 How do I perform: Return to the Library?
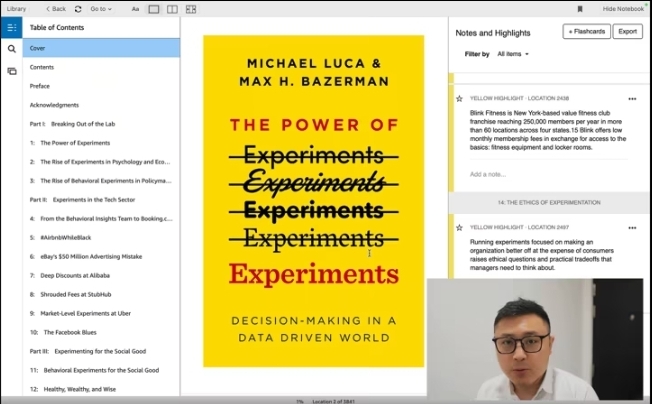click(x=16, y=9)
